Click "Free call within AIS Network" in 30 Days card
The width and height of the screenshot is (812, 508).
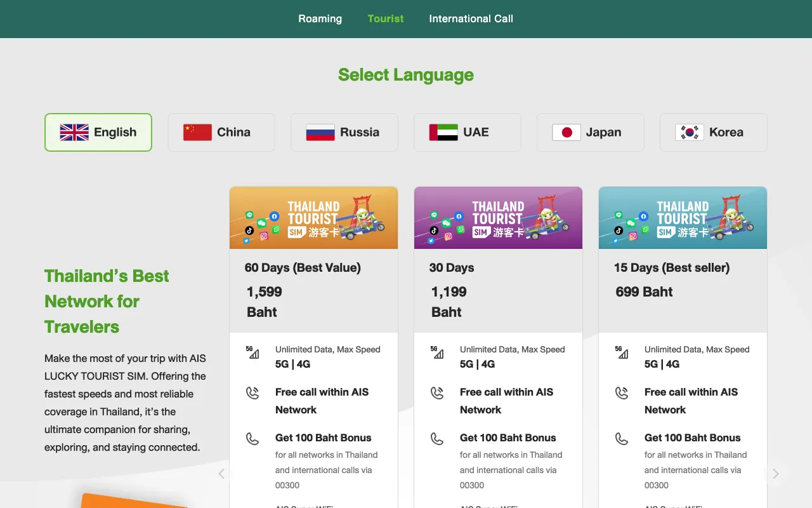[x=506, y=401]
